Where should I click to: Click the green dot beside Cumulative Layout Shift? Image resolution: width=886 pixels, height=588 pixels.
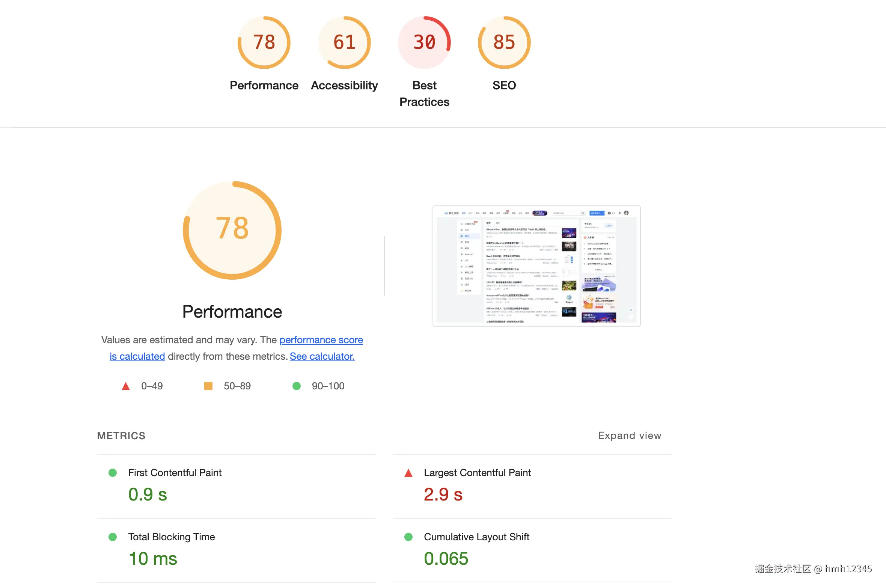(408, 537)
